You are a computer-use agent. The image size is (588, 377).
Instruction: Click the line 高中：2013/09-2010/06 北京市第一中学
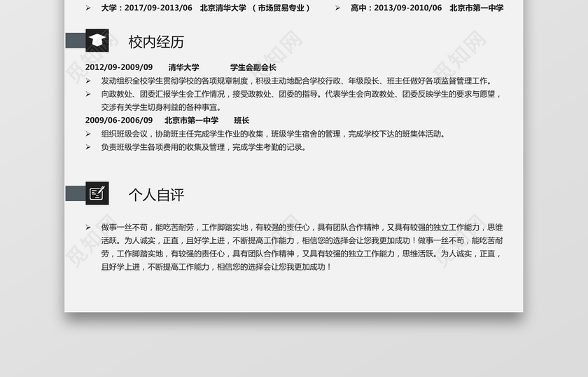pyautogui.click(x=427, y=8)
